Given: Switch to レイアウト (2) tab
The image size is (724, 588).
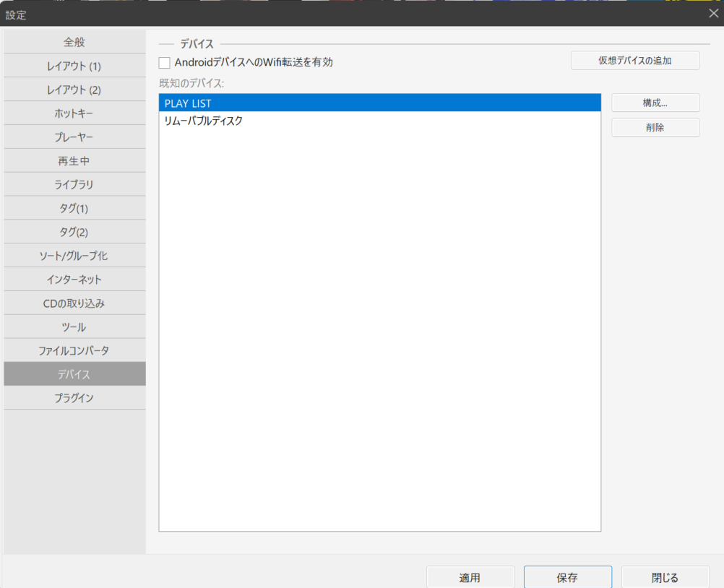Looking at the screenshot, I should point(74,90).
